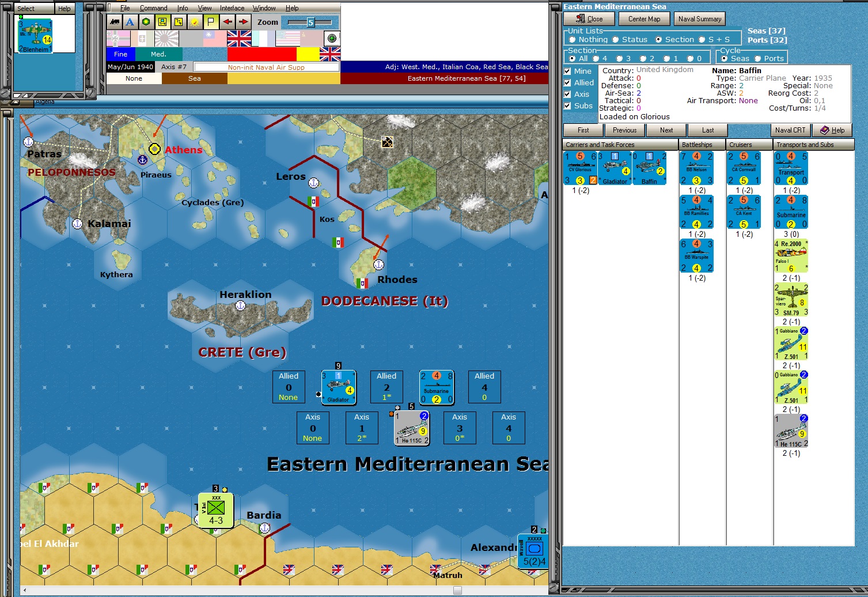Screen dimensions: 868x597
Task: Select the BB Ramillies battleship counter
Action: pos(696,212)
